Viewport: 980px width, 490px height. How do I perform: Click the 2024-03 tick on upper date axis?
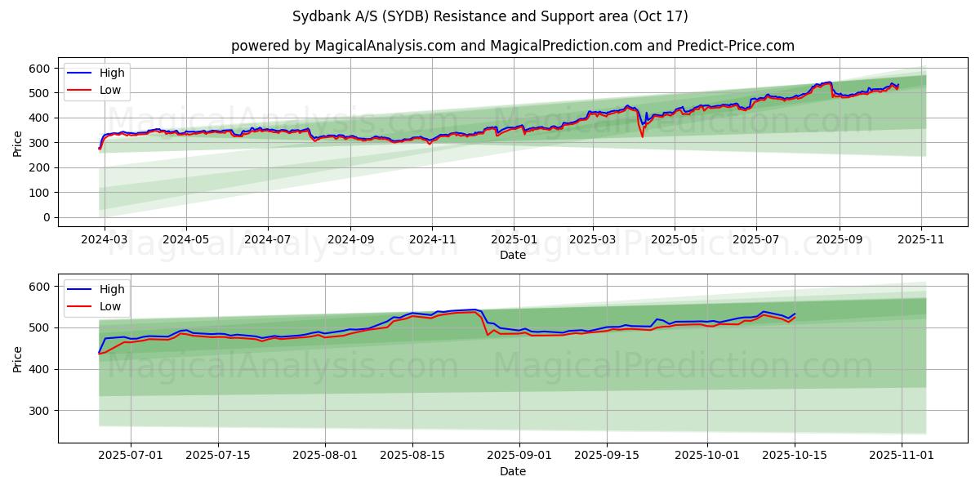click(104, 241)
